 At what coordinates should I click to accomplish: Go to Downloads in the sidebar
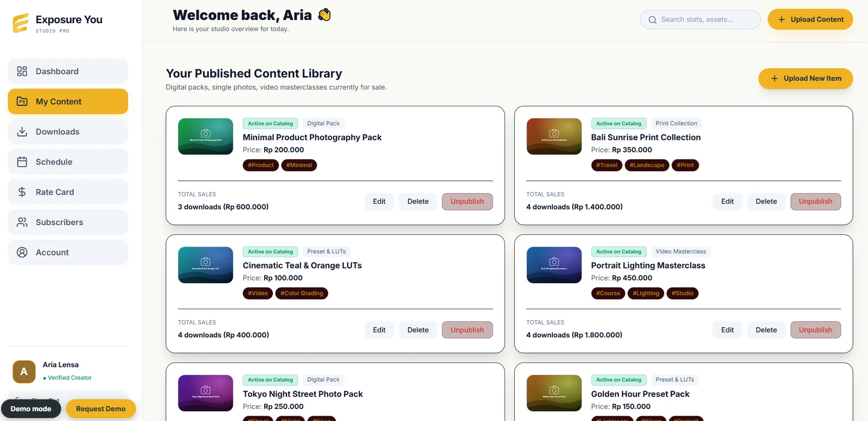68,132
